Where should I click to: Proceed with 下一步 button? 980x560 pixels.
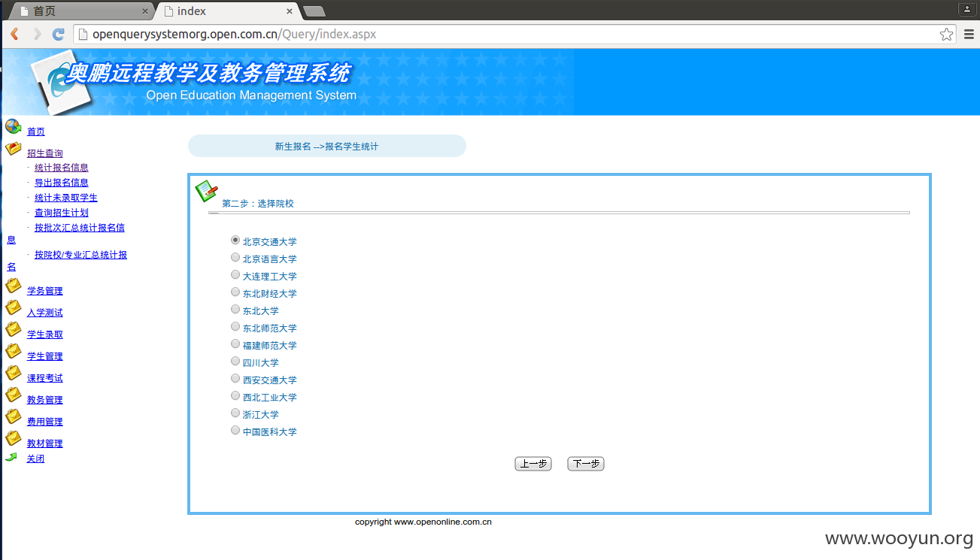coord(586,464)
